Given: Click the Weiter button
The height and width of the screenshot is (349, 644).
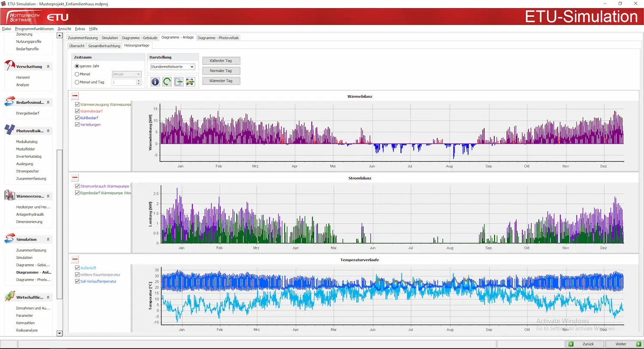Looking at the screenshot, I should (623, 344).
